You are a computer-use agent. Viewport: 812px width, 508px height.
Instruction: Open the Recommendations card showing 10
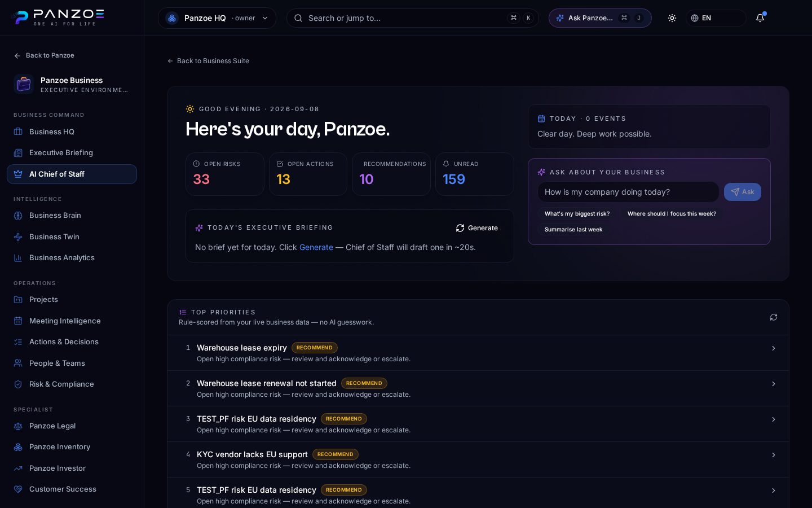tap(391, 174)
